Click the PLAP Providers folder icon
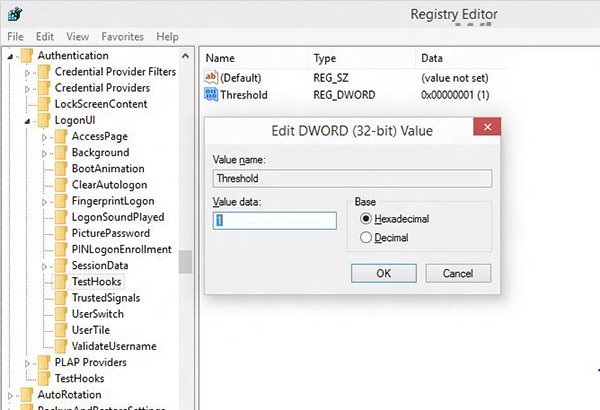The height and width of the screenshot is (410, 600). [x=44, y=362]
